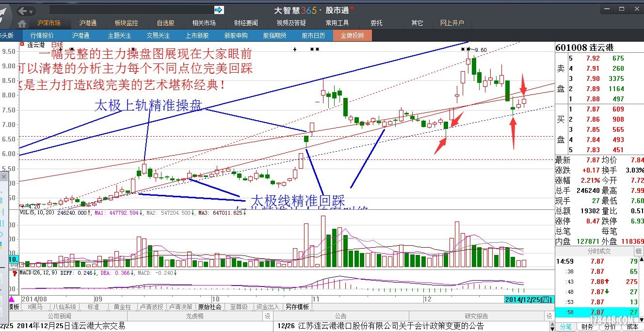
Task: Select the 资金出入 template tab
Action: [268, 307]
